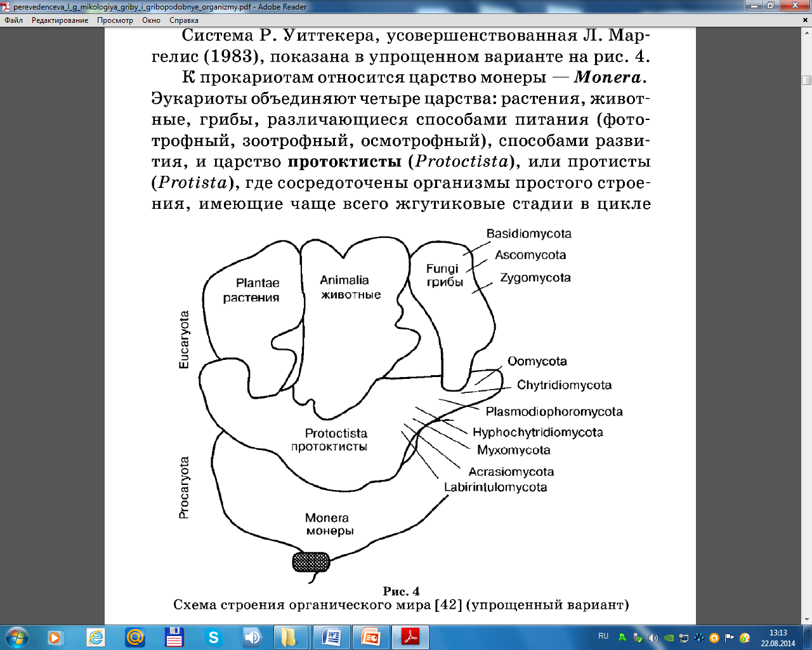Click the Adobe Reader taskbar button

coord(410,637)
